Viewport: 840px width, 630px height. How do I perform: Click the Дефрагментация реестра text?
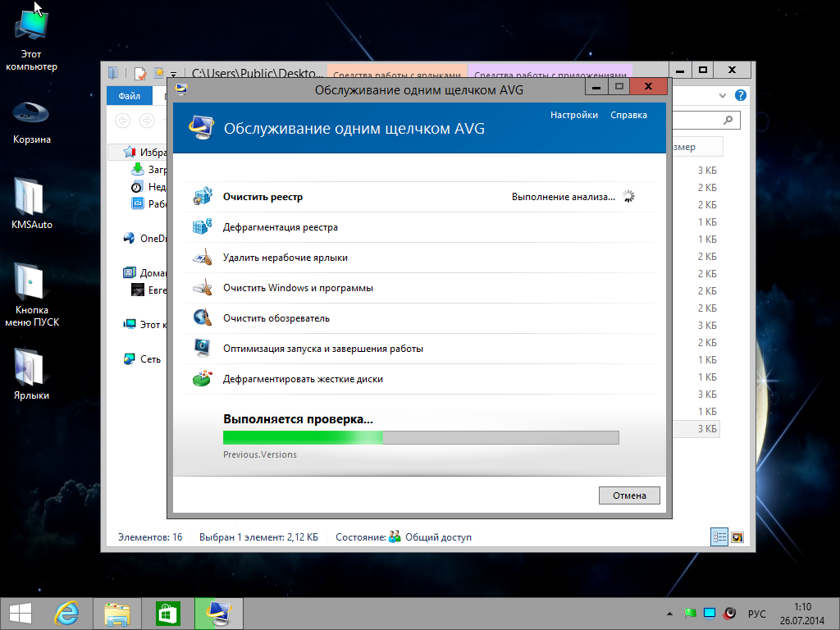coord(281,227)
